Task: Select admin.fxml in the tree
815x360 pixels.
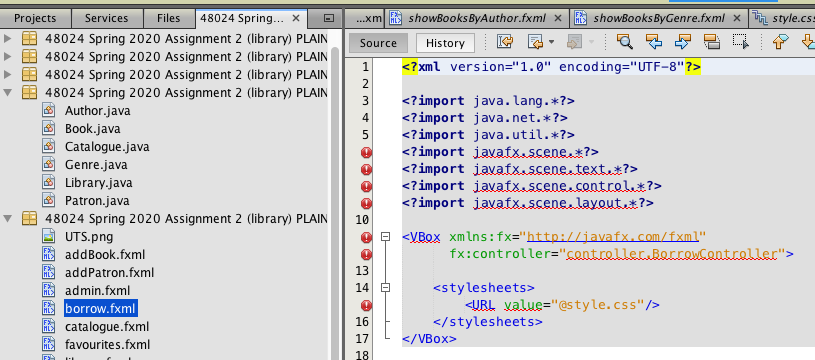Action: (x=97, y=290)
